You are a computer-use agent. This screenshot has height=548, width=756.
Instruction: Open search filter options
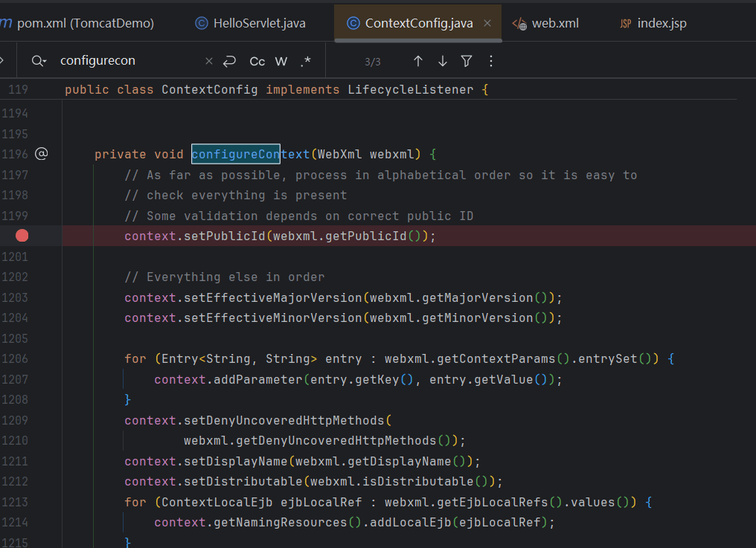467,61
